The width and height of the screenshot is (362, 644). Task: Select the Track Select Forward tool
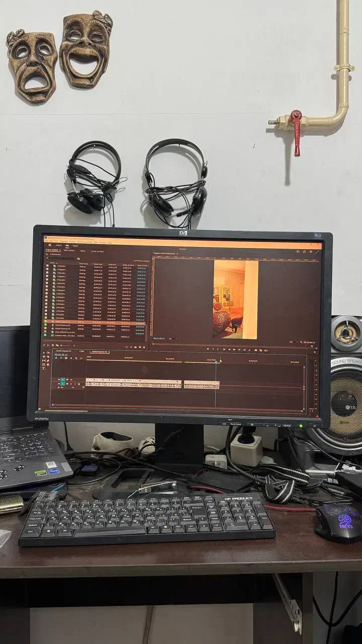tap(48, 353)
